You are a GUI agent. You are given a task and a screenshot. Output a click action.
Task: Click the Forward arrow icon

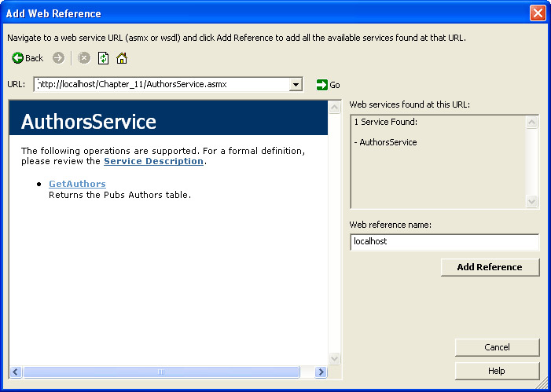(x=59, y=58)
